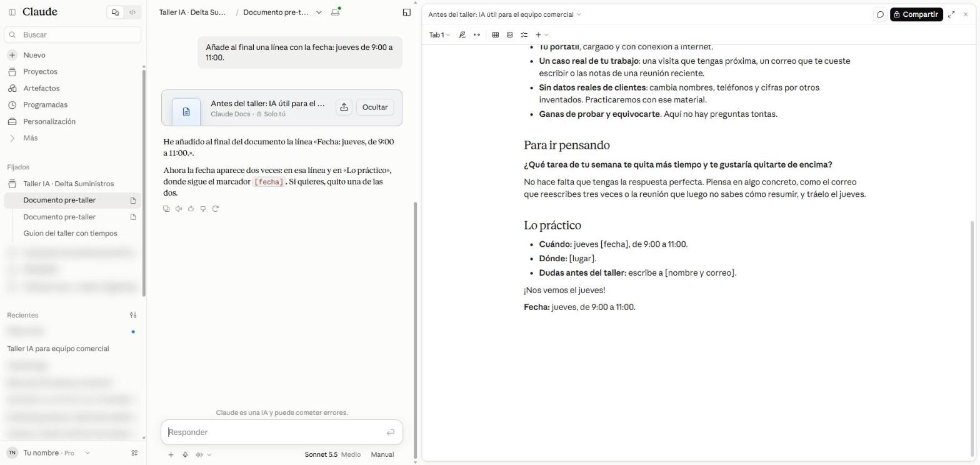Open Personalización in the sidebar
The image size is (980, 465).
tap(72, 121)
